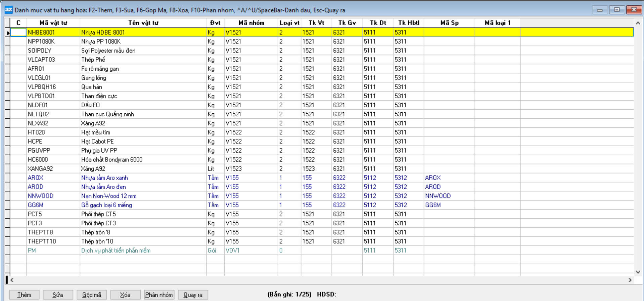Select the Mã nhóm column header
644x301 pixels.
pyautogui.click(x=251, y=23)
